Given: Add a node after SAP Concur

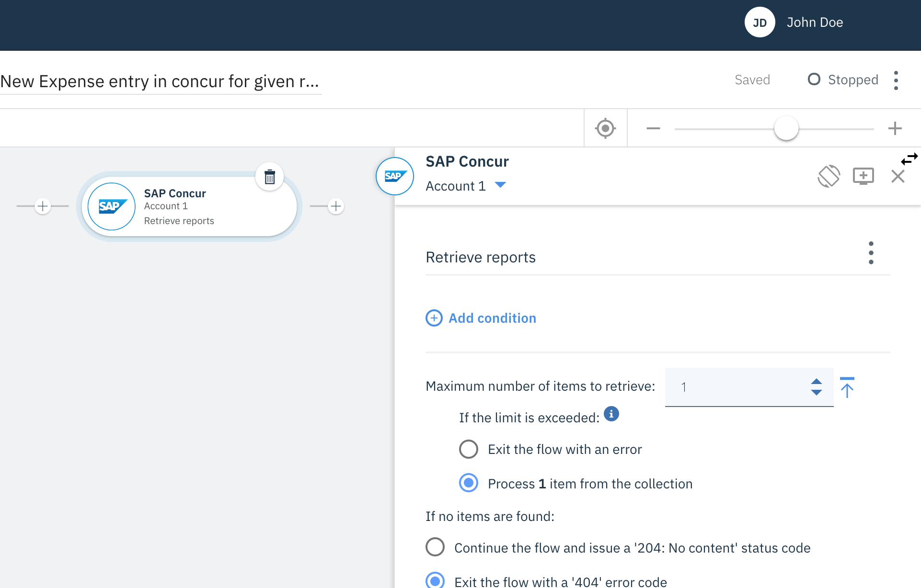Looking at the screenshot, I should point(336,206).
